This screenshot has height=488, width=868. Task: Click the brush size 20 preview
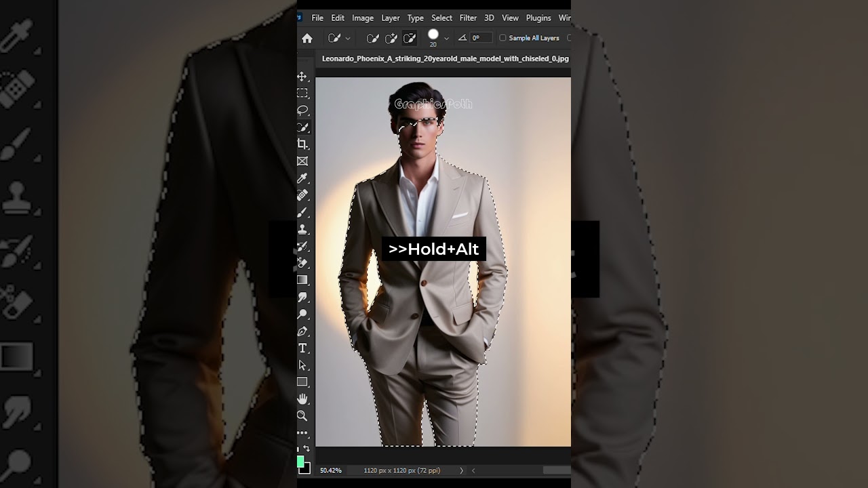[x=433, y=38]
